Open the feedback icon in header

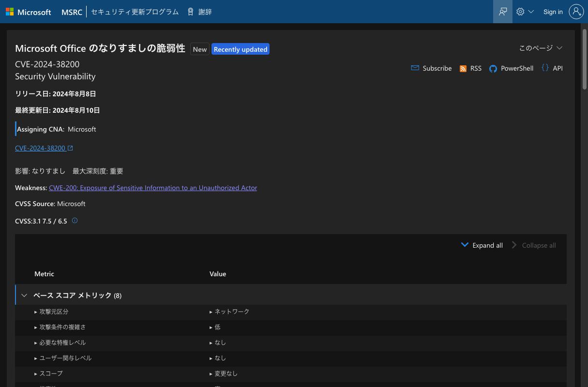(503, 12)
